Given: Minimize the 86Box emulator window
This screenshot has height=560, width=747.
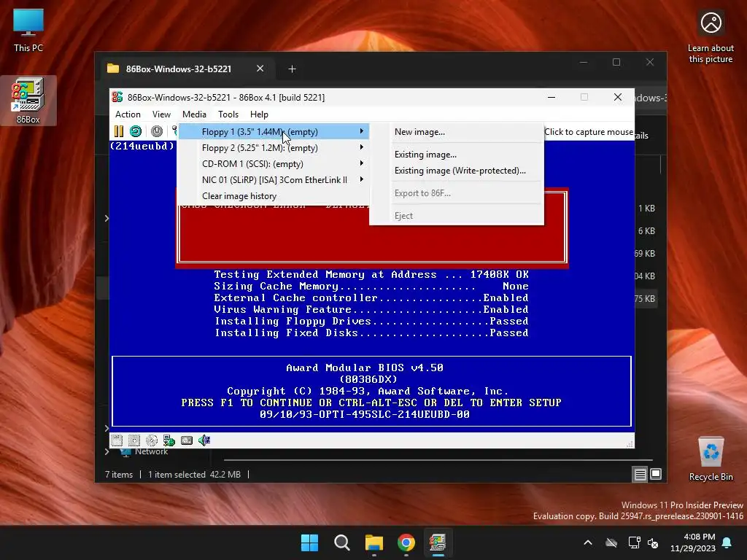Looking at the screenshot, I should pyautogui.click(x=551, y=97).
